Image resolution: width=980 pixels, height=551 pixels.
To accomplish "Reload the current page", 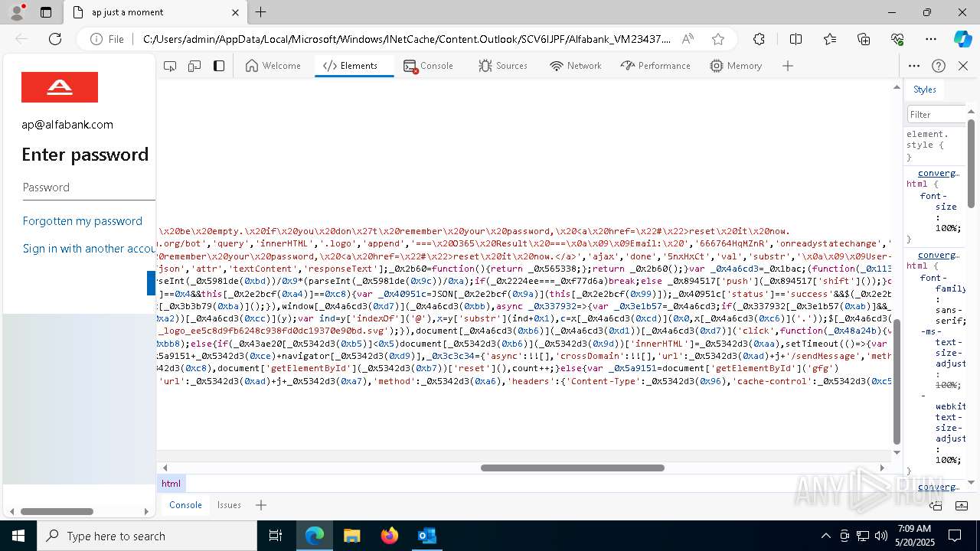I will point(55,39).
